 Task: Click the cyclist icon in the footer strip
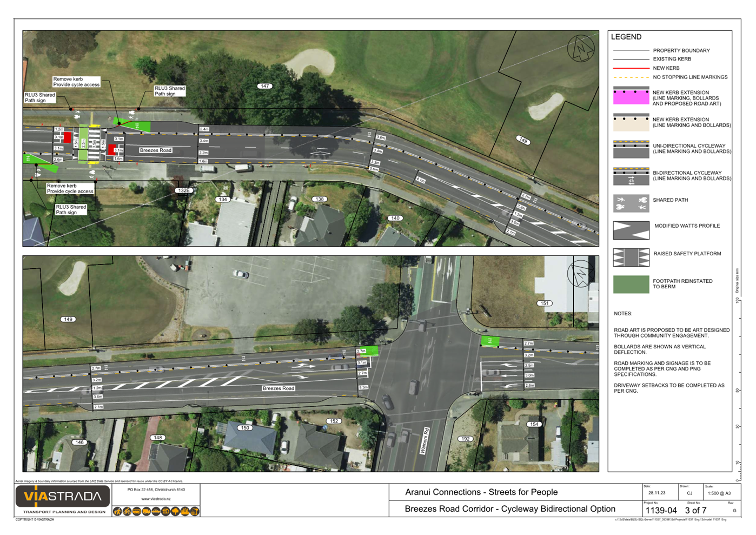(x=127, y=511)
